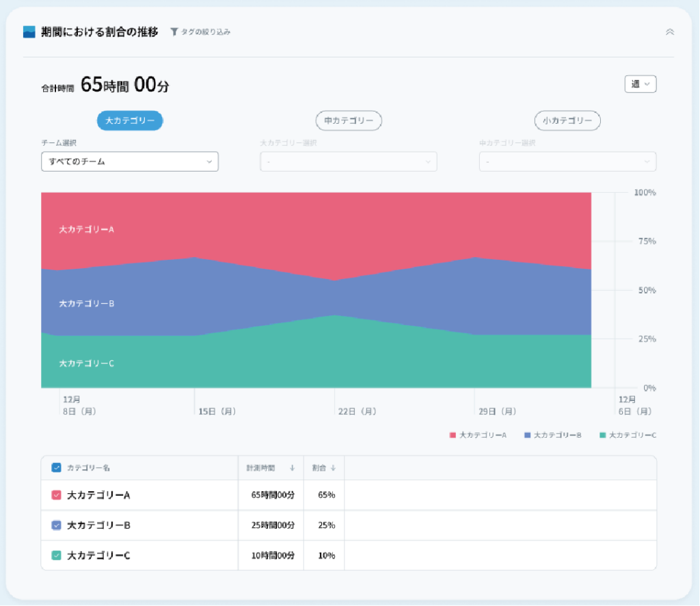
Task: Collapse the panel with the double chevron
Action: pyautogui.click(x=670, y=32)
